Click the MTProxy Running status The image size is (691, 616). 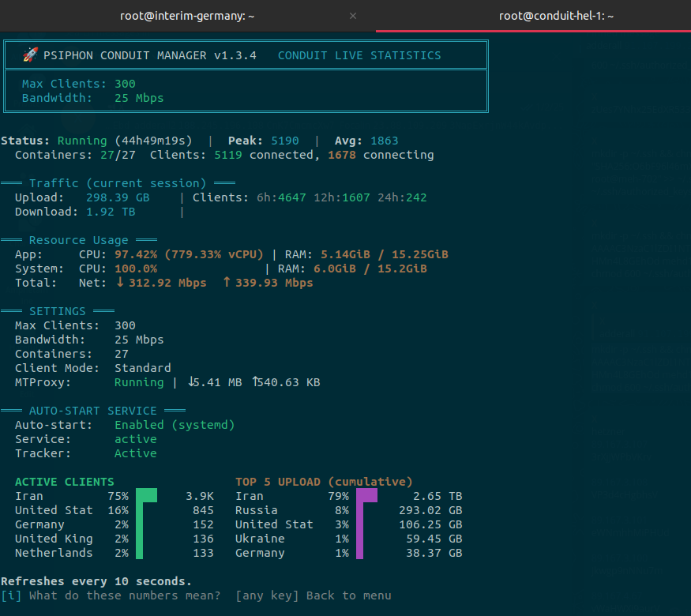tap(139, 382)
